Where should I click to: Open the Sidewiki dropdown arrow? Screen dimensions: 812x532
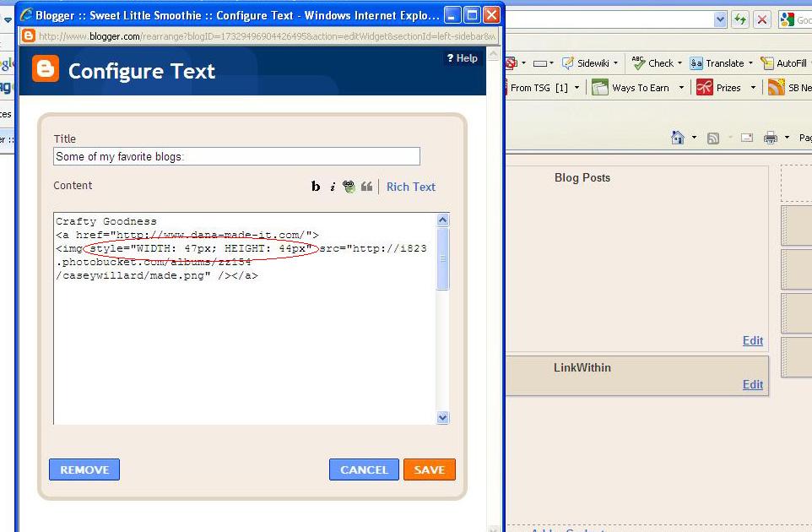coord(615,63)
